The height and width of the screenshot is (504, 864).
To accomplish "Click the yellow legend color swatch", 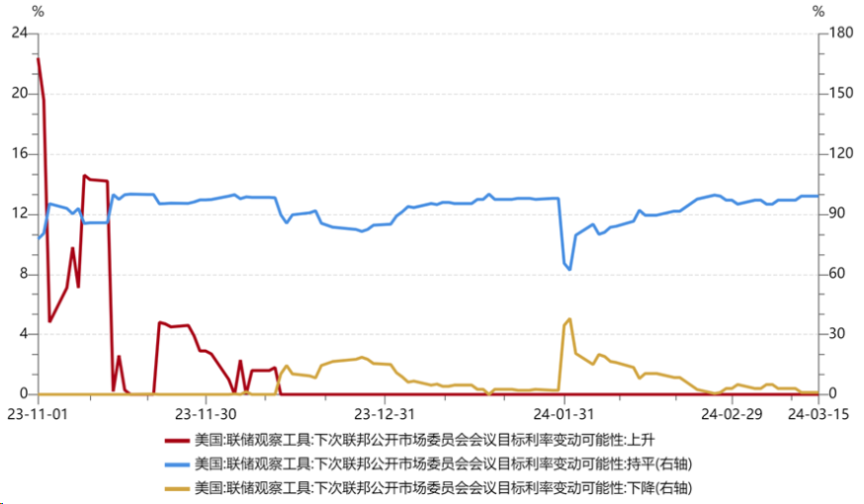I will (177, 488).
